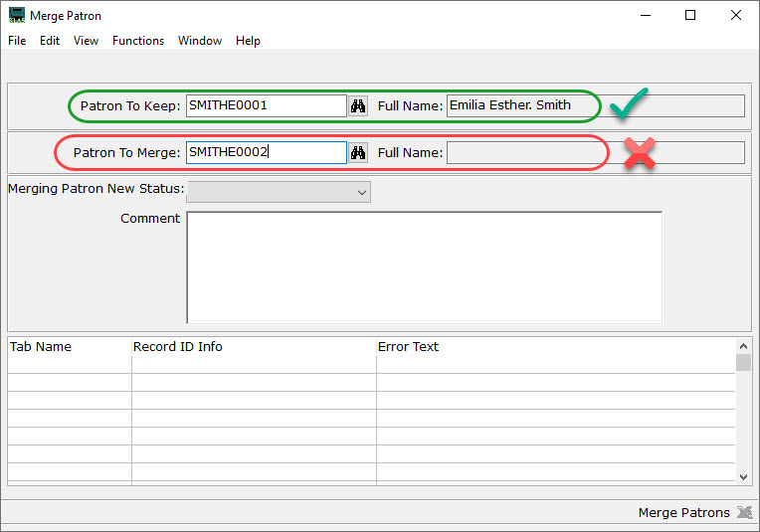This screenshot has height=532, width=760.
Task: Click binoculars search icon beside Patron To Keep
Action: 358,105
